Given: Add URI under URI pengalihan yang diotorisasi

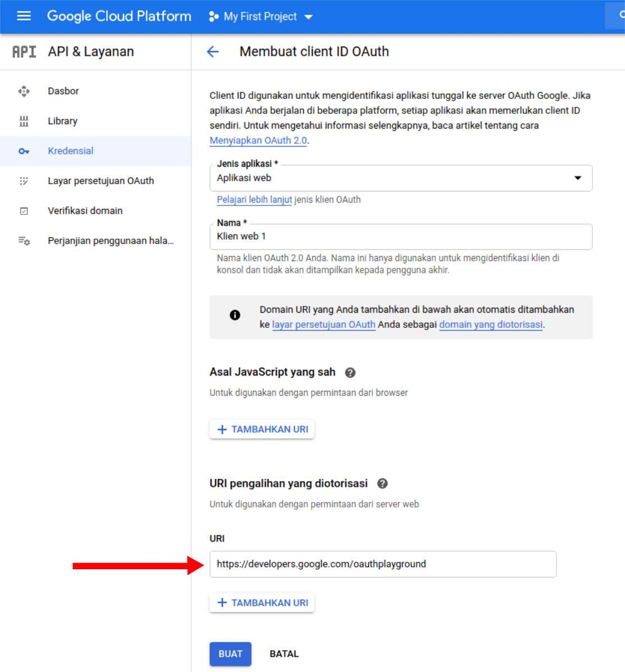Looking at the screenshot, I should click(x=262, y=602).
